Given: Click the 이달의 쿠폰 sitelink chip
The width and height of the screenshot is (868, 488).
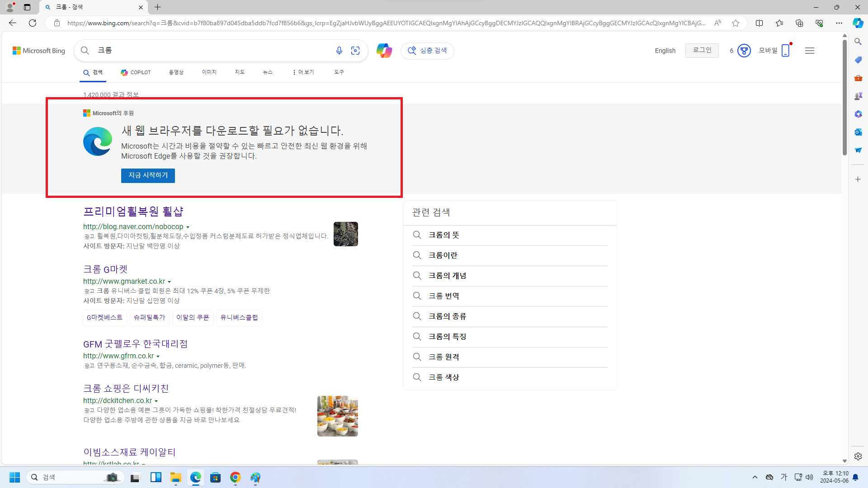Looking at the screenshot, I should click(x=193, y=318).
